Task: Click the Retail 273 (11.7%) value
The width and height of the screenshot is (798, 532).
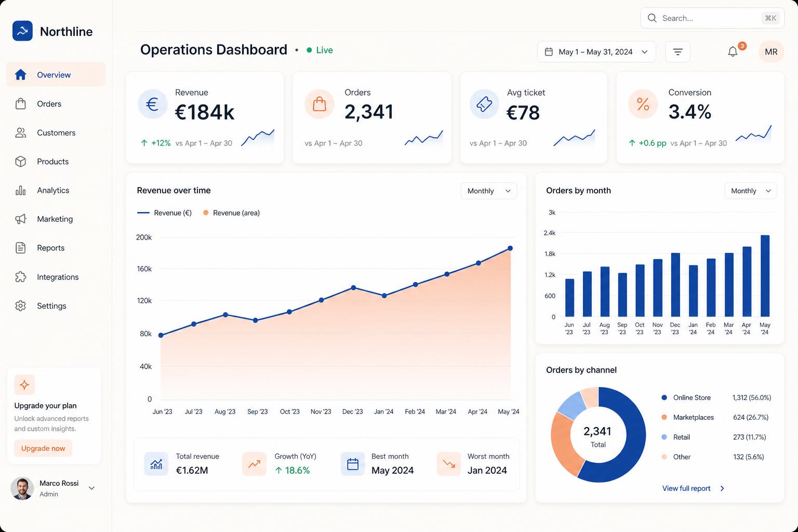Action: [x=749, y=437]
